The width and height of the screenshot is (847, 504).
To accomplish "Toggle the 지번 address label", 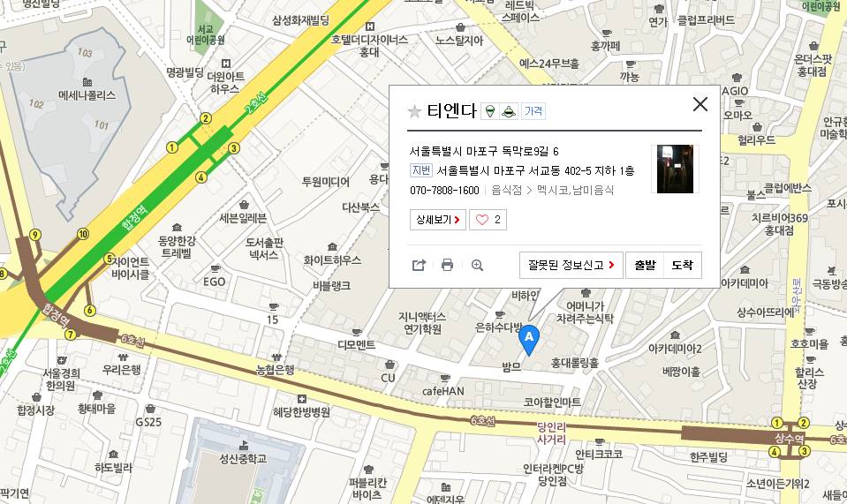I will pyautogui.click(x=421, y=170).
